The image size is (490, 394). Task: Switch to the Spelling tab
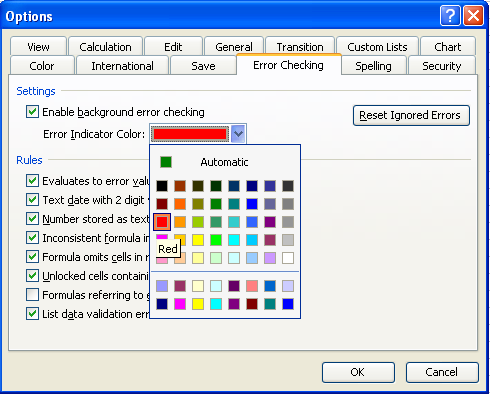(x=373, y=66)
